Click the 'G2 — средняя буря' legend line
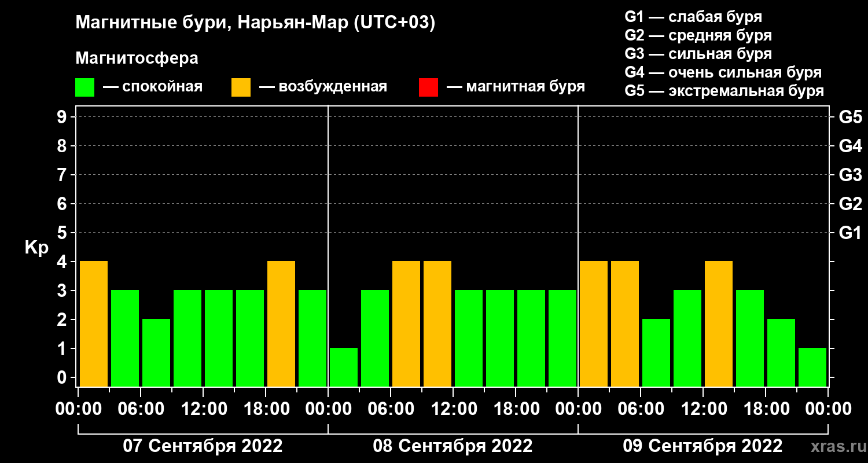The image size is (868, 463). pos(698,35)
